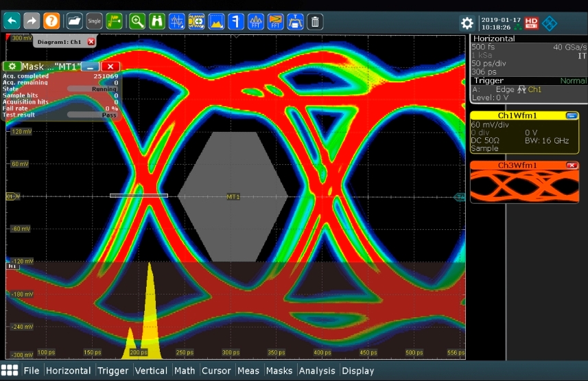Click the binoculars Search tool
The width and height of the screenshot is (588, 381).
tap(157, 21)
